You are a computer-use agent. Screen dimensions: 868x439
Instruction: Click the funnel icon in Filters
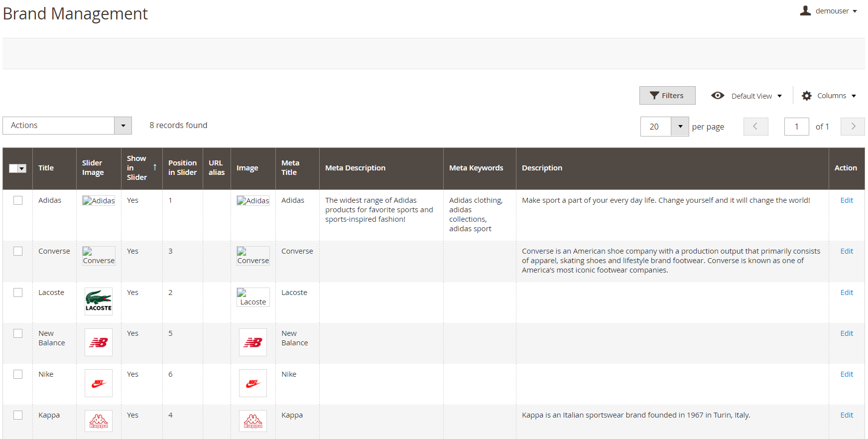654,96
